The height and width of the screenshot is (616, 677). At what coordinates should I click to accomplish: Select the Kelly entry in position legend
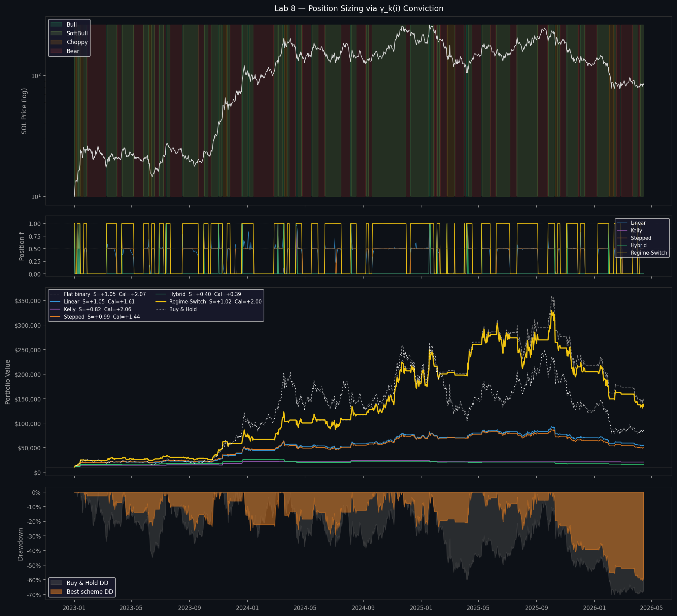click(630, 231)
